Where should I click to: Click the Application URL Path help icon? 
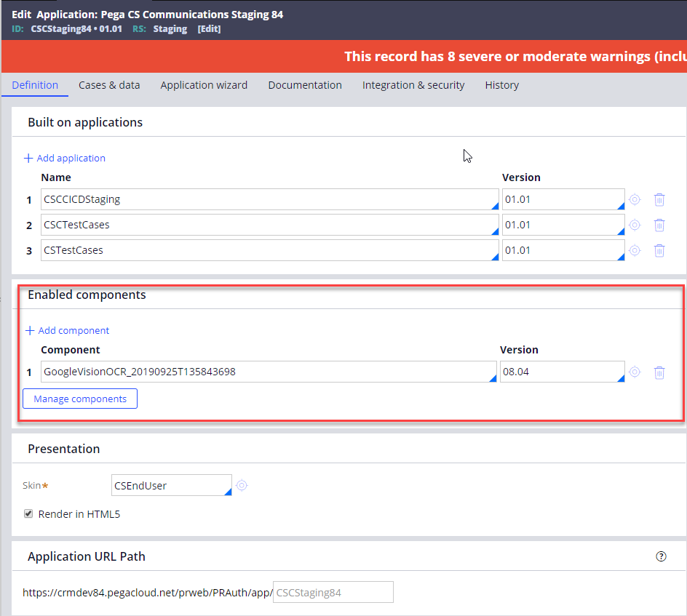tap(661, 556)
